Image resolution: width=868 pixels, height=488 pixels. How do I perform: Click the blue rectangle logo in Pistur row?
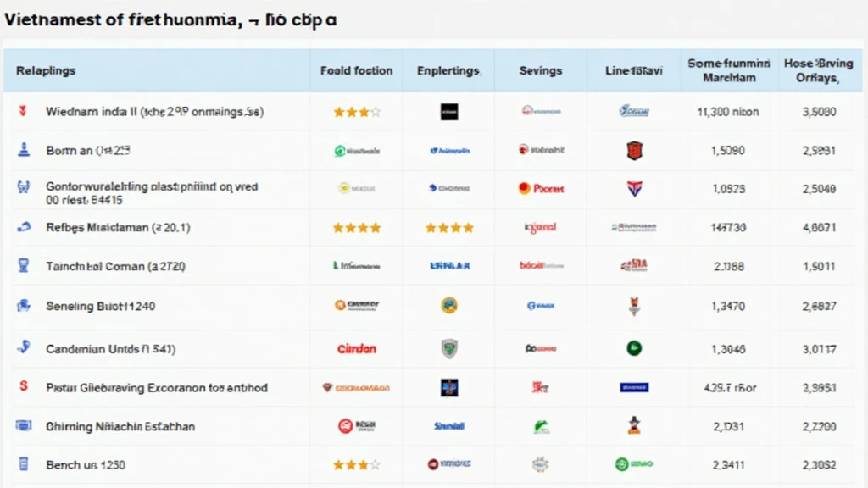point(634,387)
